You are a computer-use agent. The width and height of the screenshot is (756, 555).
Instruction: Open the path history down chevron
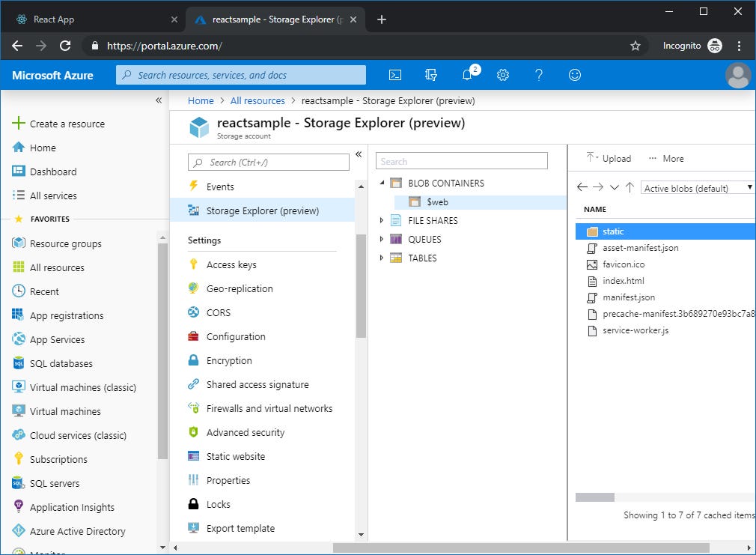[x=615, y=187]
